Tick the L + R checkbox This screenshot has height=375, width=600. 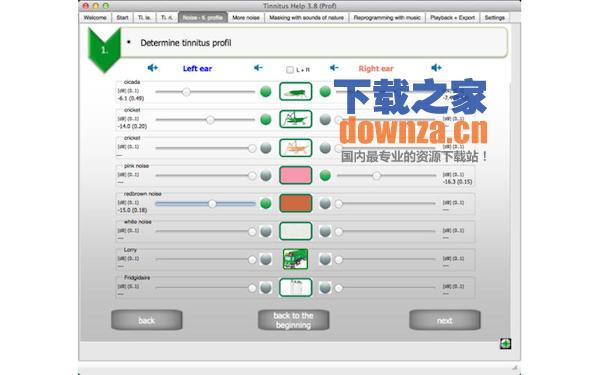(290, 70)
